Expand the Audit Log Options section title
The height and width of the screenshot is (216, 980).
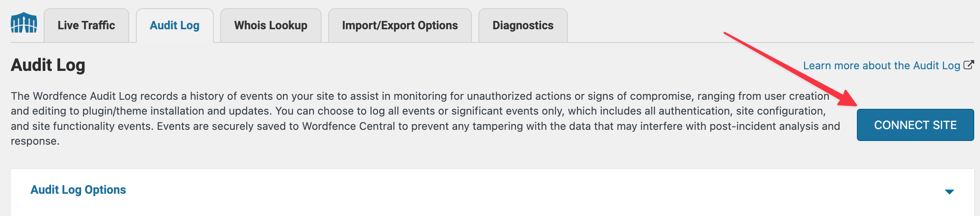click(x=78, y=190)
